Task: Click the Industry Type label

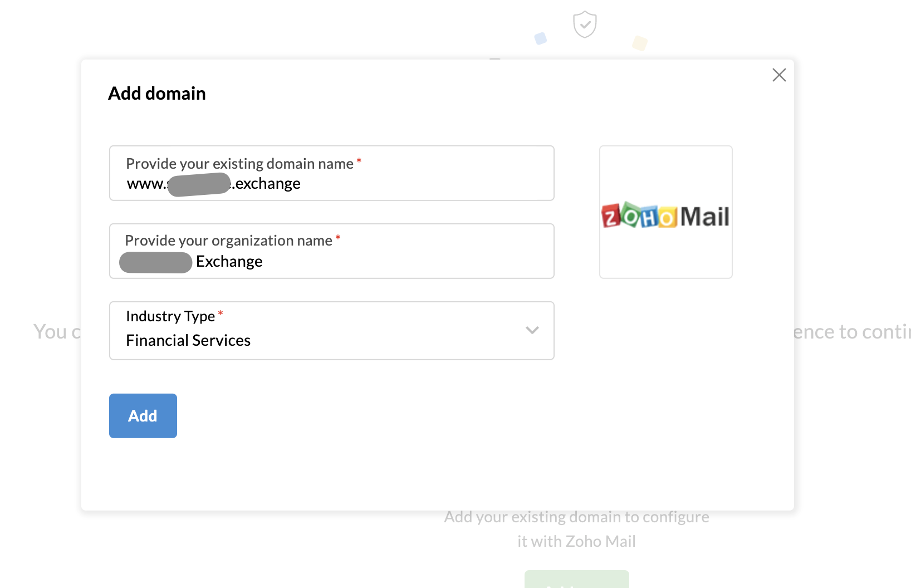Action: point(170,316)
